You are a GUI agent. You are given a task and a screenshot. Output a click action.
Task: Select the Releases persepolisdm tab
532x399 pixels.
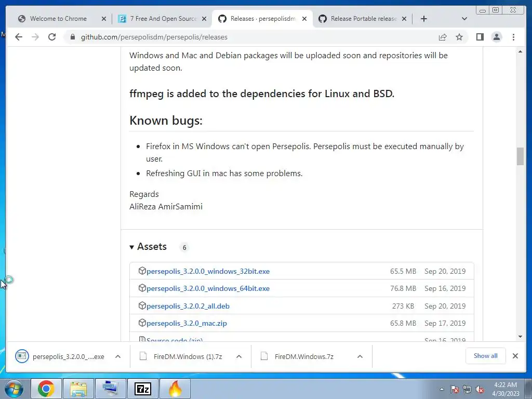[x=262, y=19]
